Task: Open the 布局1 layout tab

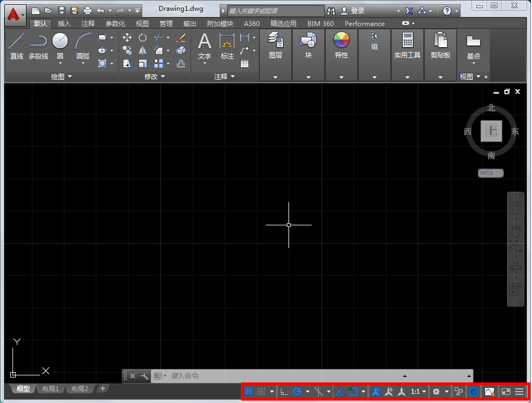Action: (50, 389)
